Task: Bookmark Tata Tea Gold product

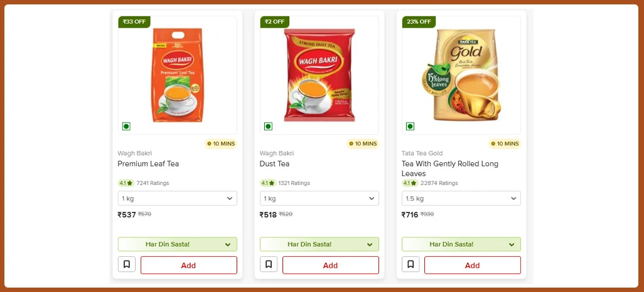Action: point(411,265)
